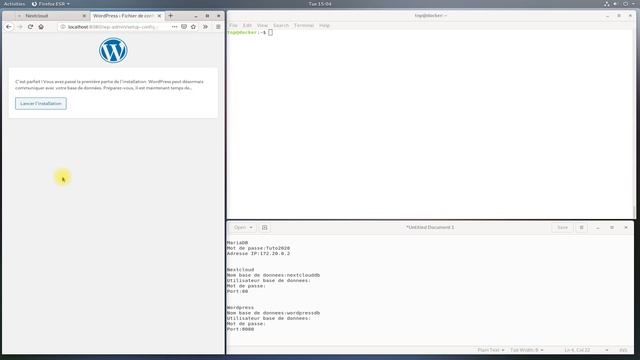Maximize the text editor window
This screenshot has height=360, width=640.
[612, 227]
